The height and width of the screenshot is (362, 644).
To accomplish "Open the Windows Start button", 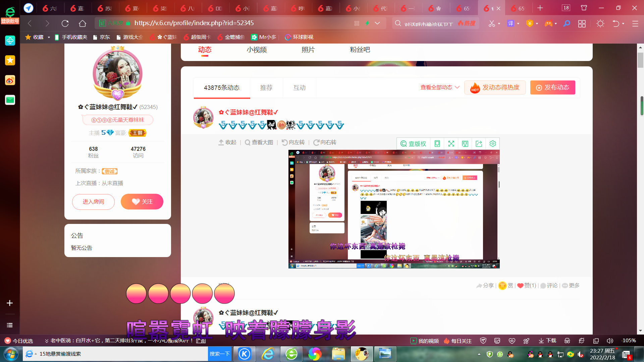I will click(x=11, y=354).
